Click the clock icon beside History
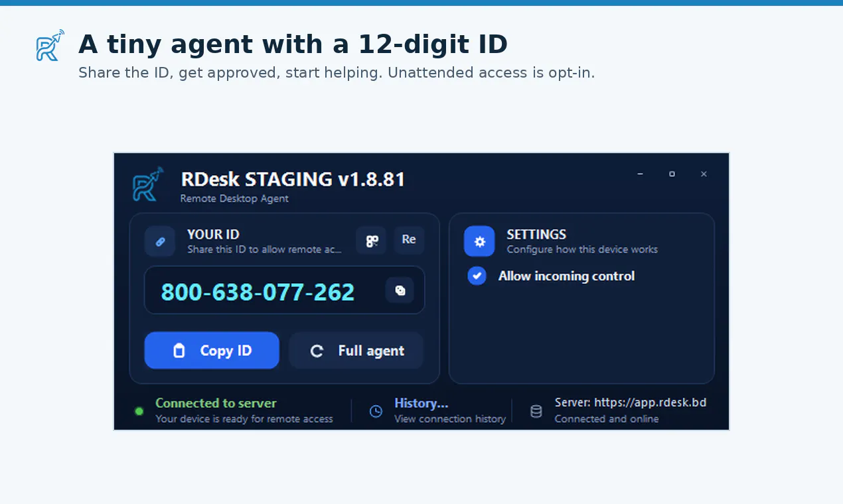Image resolution: width=843 pixels, height=504 pixels. click(376, 411)
